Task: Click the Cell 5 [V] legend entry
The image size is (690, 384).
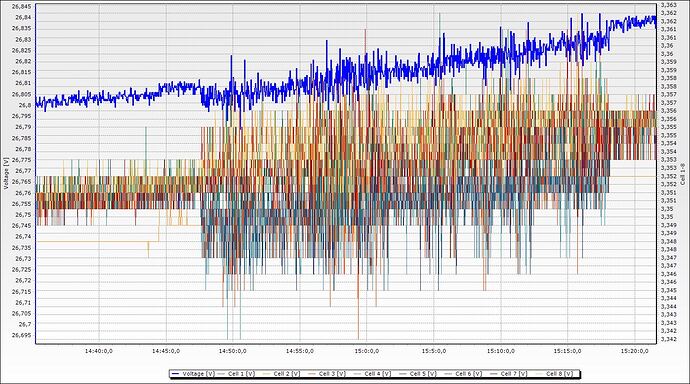Action: [418, 373]
